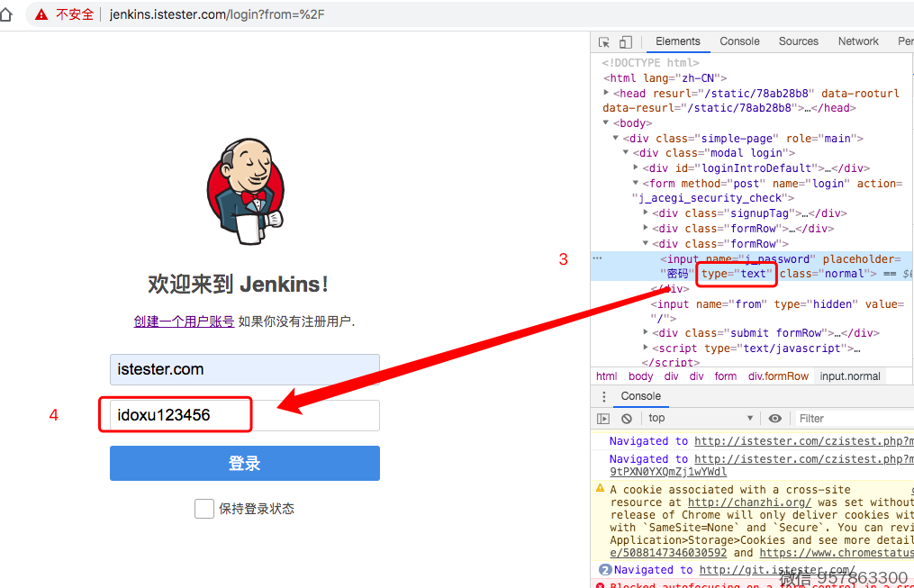Expand the head element node

[607, 93]
